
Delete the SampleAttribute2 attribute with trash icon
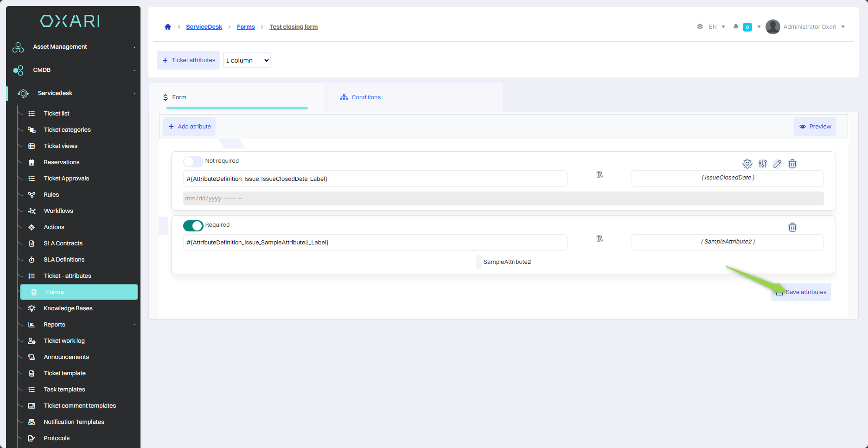(x=792, y=227)
